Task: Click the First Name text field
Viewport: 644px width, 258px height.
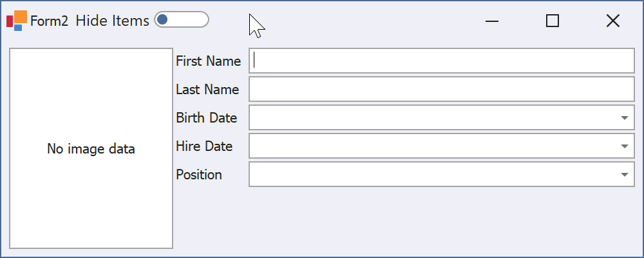Action: pyautogui.click(x=442, y=61)
